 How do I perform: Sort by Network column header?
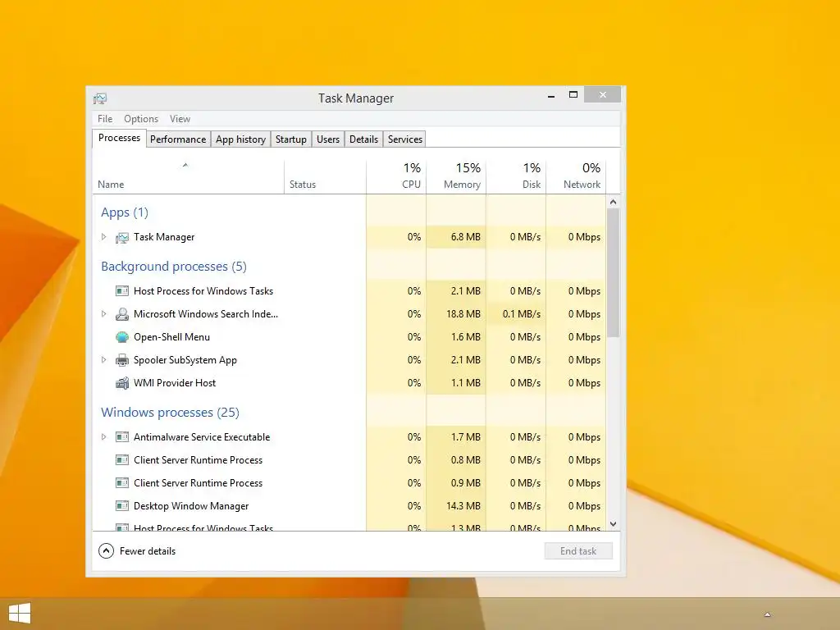click(x=577, y=177)
